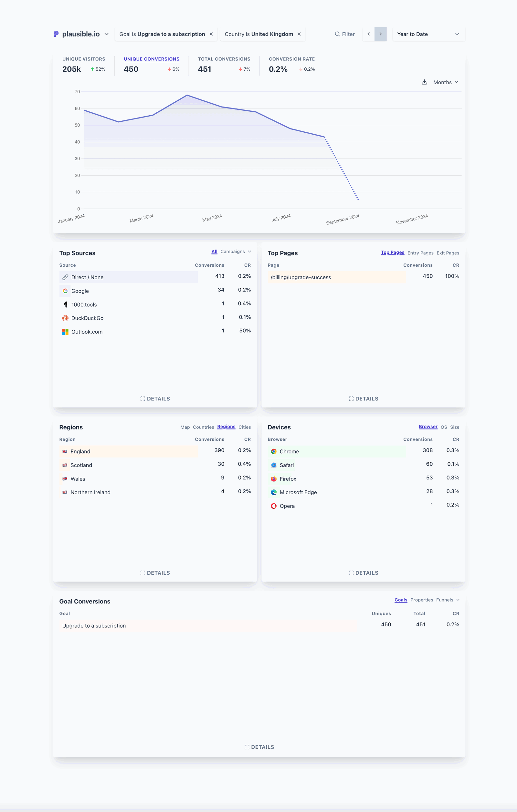Open the Campaigns dropdown in Top Sources
The width and height of the screenshot is (517, 812).
coord(236,252)
